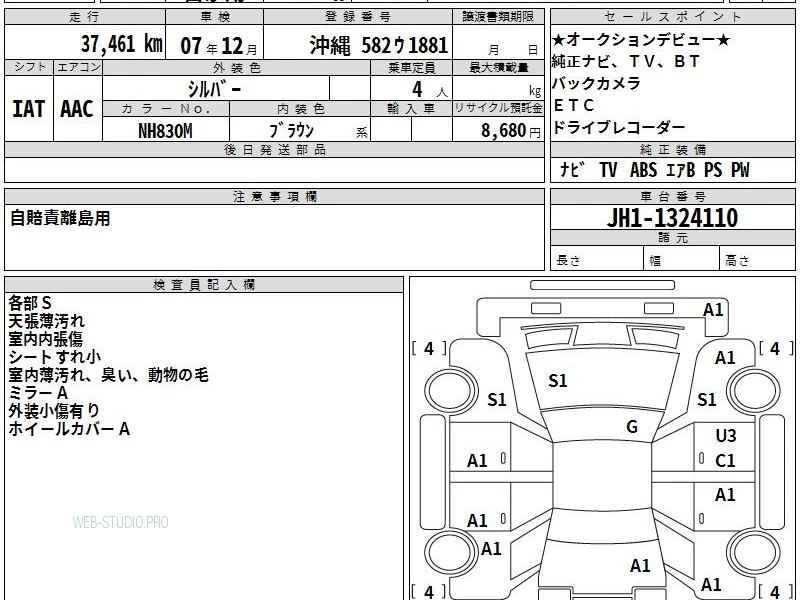800x600 pixels.
Task: Click the 登録番号 header
Action: [358, 17]
